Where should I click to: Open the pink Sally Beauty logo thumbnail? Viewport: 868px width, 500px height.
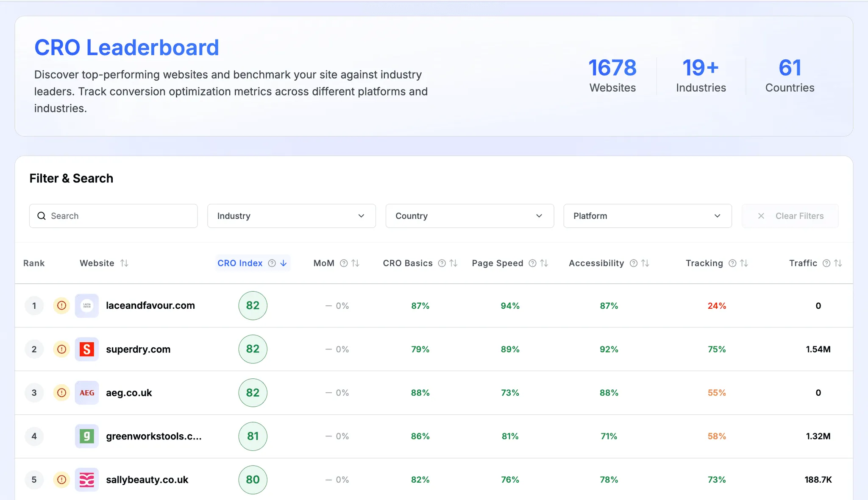coord(87,480)
